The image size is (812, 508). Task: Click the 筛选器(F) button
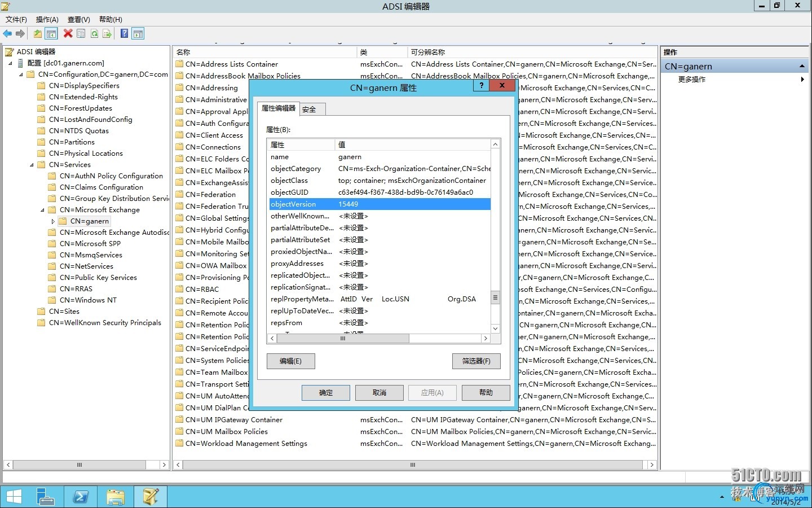(476, 361)
